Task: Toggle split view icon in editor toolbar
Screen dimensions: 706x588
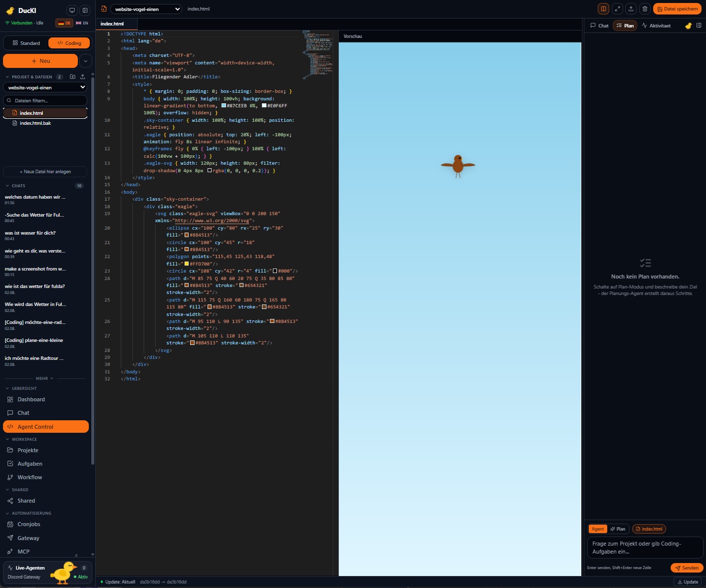Action: (x=603, y=8)
